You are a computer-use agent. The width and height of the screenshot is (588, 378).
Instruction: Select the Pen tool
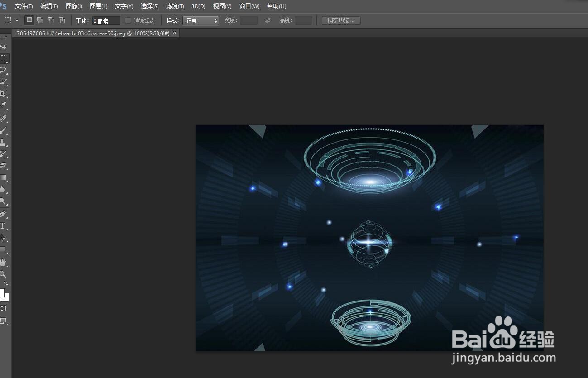click(x=4, y=214)
